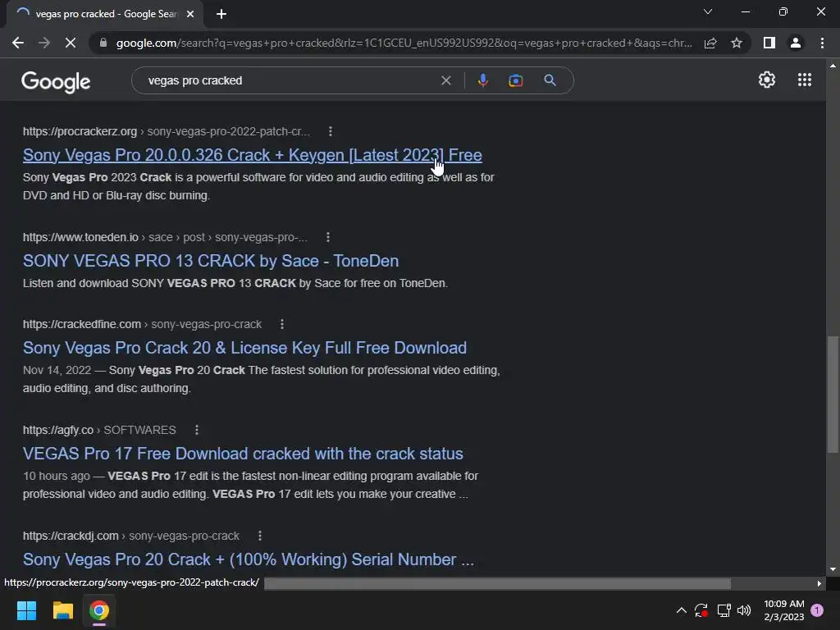The height and width of the screenshot is (630, 840).
Task: Open more options for procrackerz.org result
Action: 330,131
